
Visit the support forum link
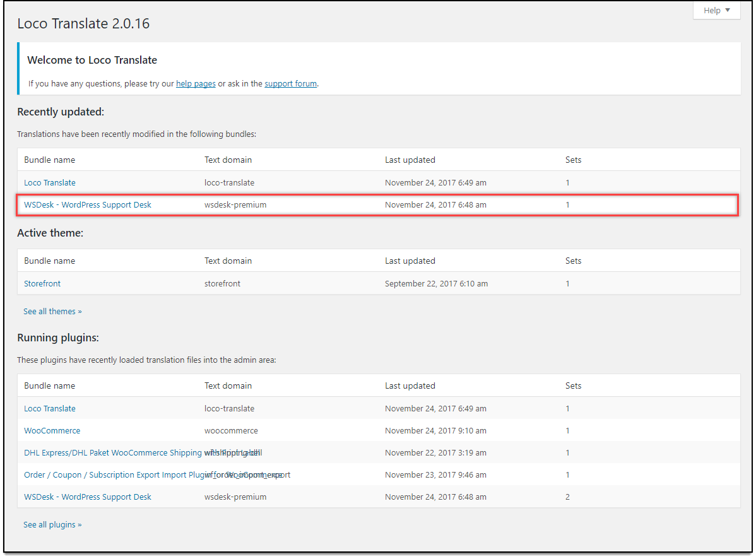click(291, 84)
